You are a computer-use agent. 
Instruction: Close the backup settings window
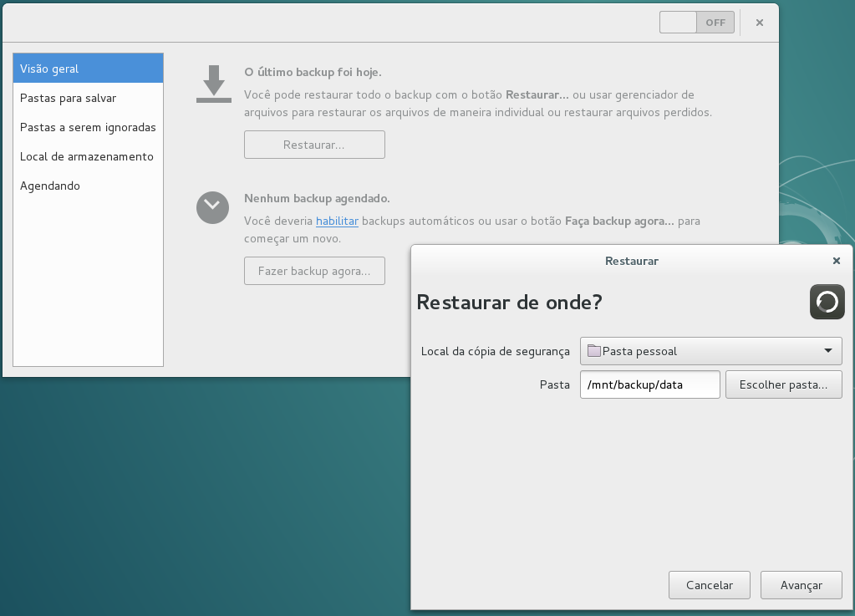click(x=759, y=23)
